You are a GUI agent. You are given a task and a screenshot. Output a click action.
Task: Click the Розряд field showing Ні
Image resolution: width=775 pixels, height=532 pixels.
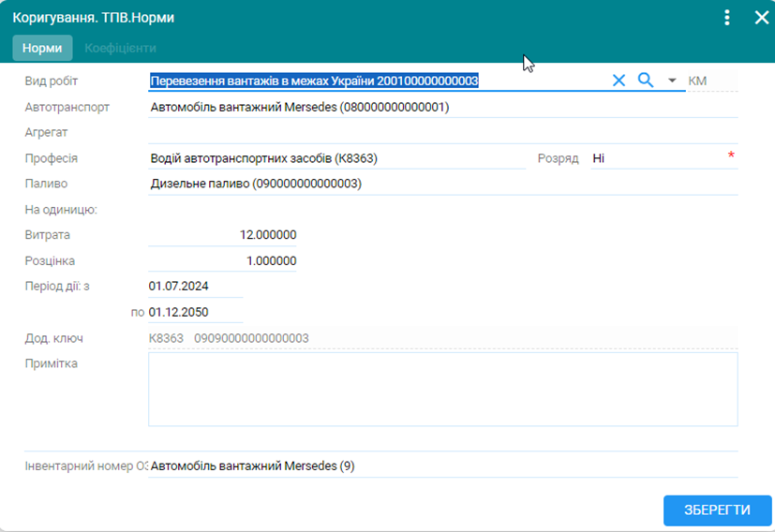(x=656, y=158)
